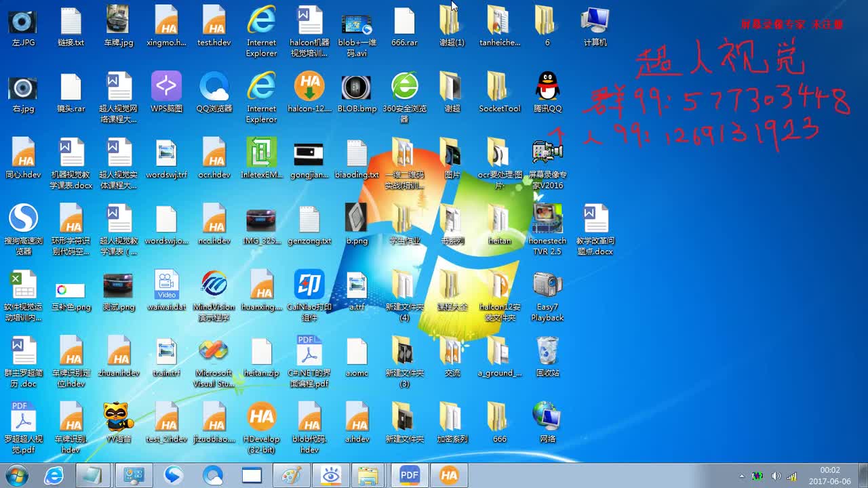Click the tanheiche folder icon
This screenshot has width=868, height=488.
coord(500,26)
